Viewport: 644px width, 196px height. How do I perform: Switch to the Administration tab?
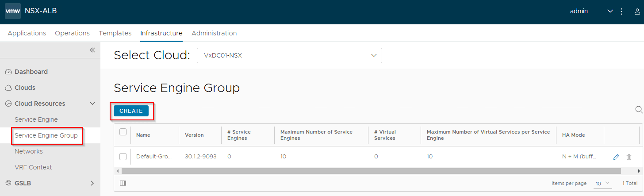point(214,33)
